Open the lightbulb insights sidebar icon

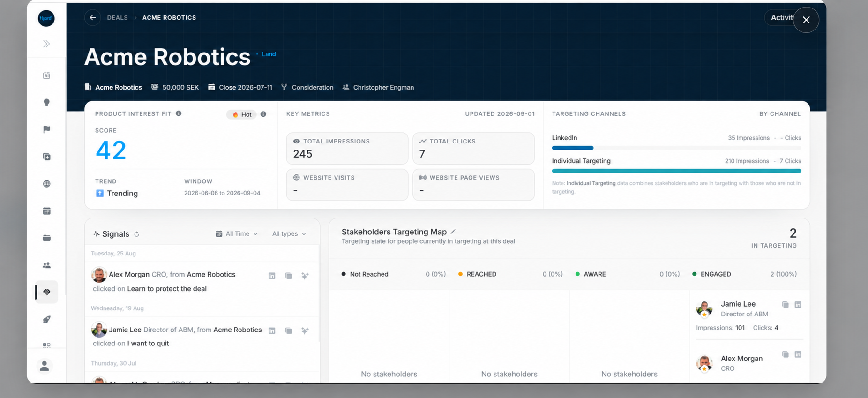coord(46,103)
